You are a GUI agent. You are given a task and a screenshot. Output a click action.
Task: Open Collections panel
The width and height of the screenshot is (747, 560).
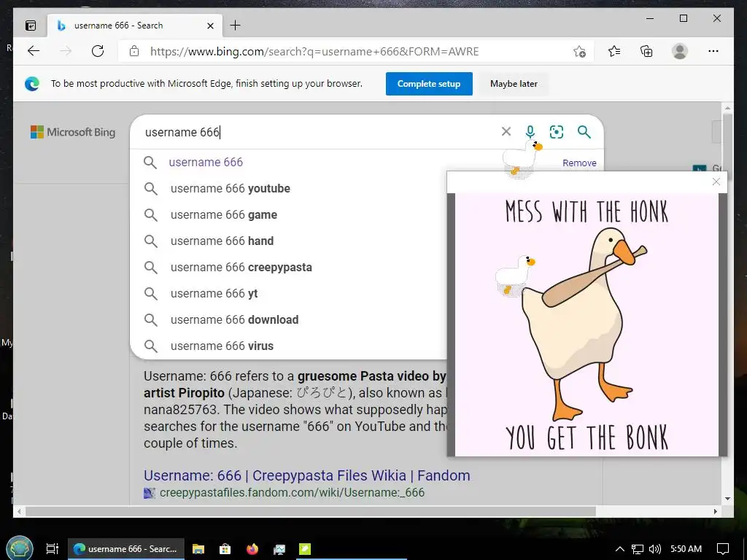[646, 51]
